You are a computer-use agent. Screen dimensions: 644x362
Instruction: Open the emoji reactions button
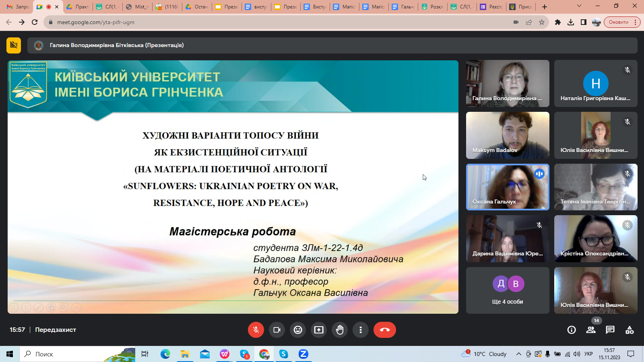[298, 330]
